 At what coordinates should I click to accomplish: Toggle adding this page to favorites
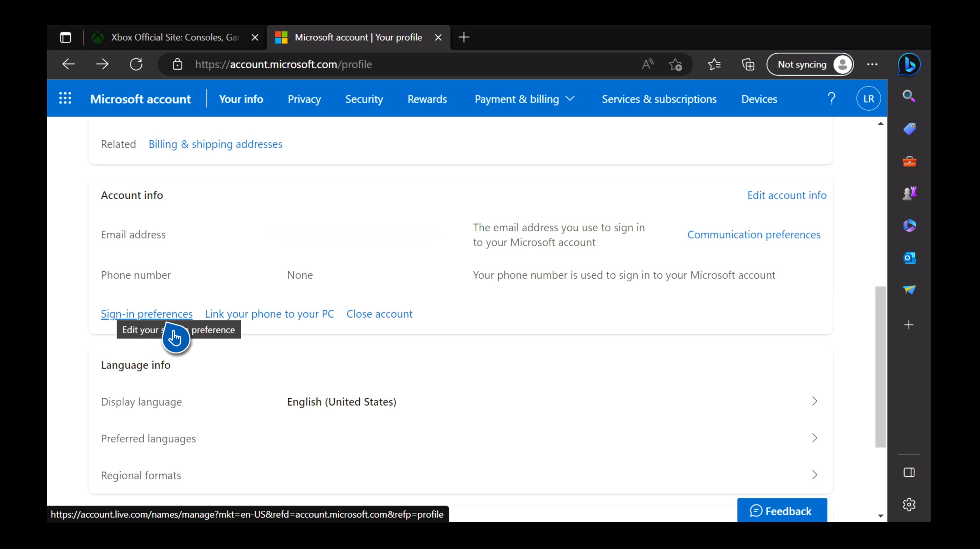pyautogui.click(x=676, y=64)
